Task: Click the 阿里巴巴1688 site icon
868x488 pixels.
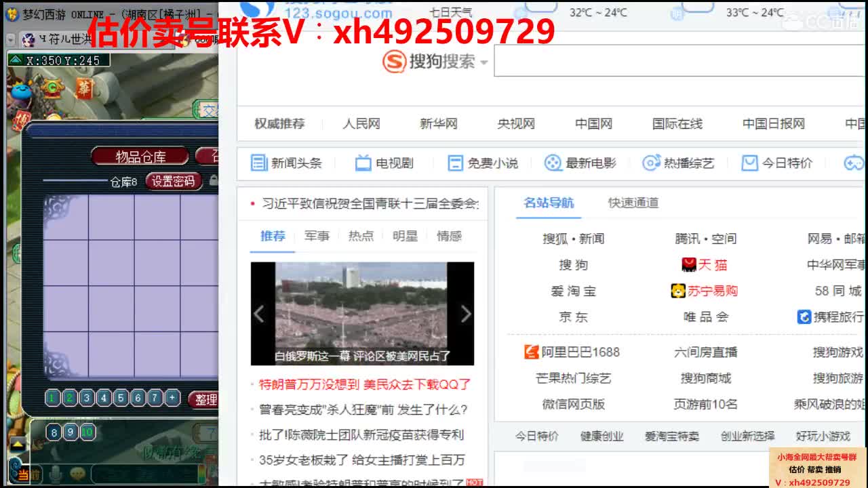Action: (532, 352)
